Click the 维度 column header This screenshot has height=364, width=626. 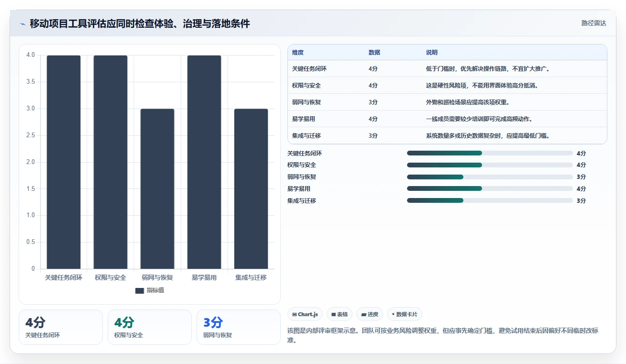298,53
